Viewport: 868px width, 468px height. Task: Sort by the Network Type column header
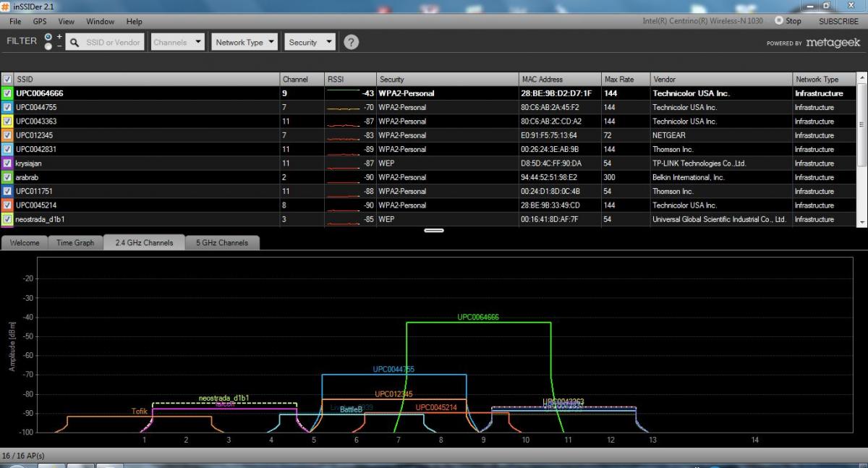[824, 79]
